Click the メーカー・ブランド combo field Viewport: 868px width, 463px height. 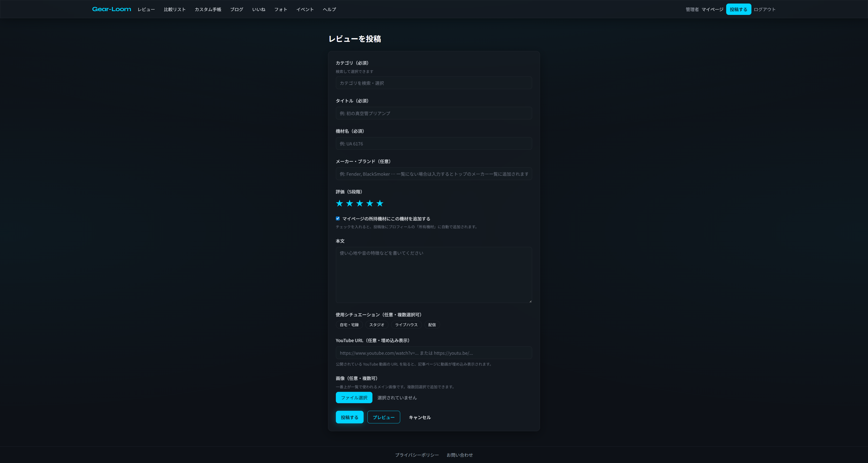(x=434, y=174)
